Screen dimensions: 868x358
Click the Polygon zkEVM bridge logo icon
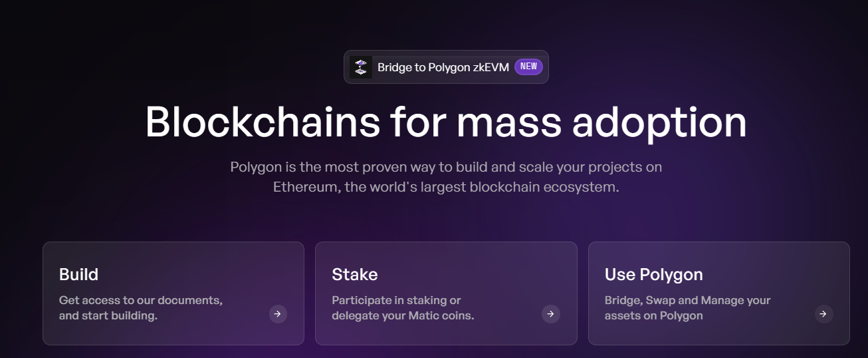tap(361, 67)
